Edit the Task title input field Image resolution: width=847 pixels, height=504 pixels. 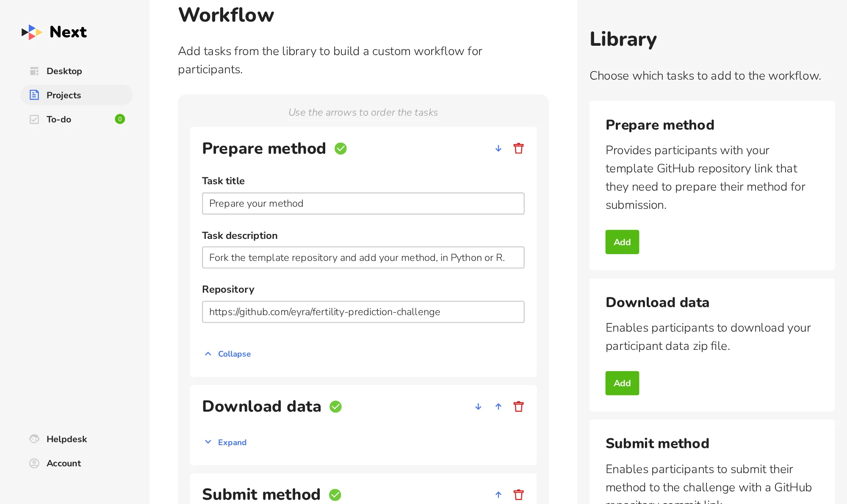[x=363, y=204]
